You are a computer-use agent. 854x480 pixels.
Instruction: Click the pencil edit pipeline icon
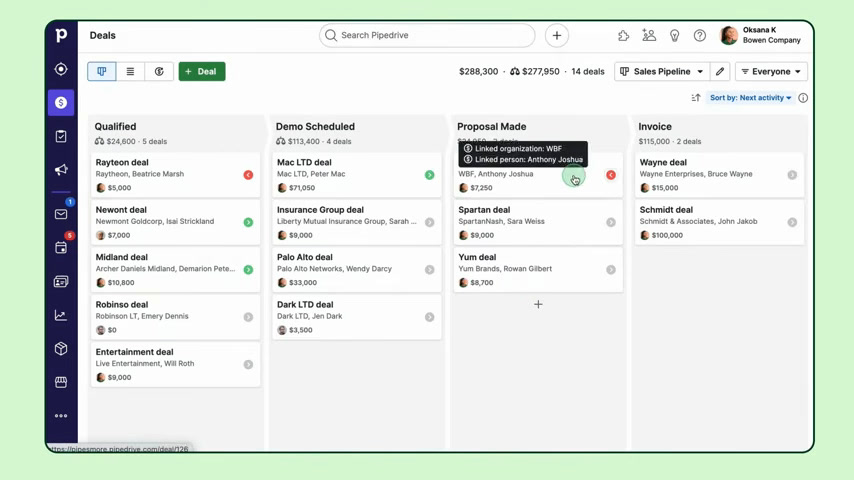pyautogui.click(x=720, y=71)
